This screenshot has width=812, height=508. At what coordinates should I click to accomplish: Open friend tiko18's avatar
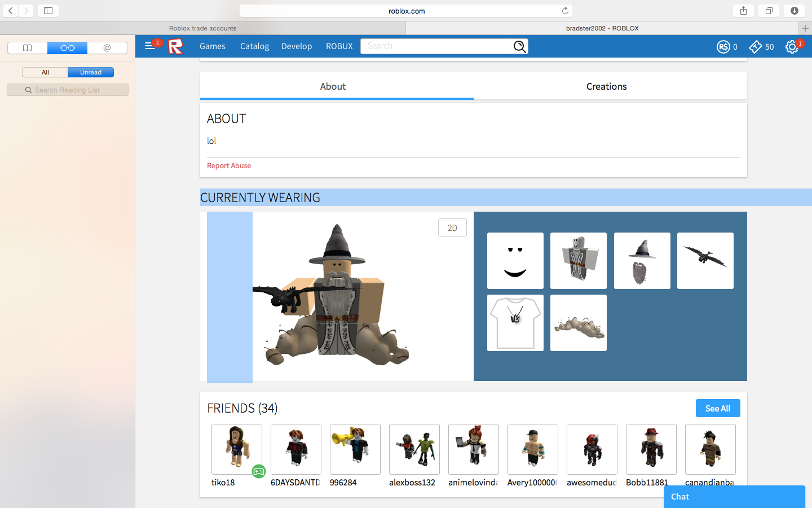237,449
